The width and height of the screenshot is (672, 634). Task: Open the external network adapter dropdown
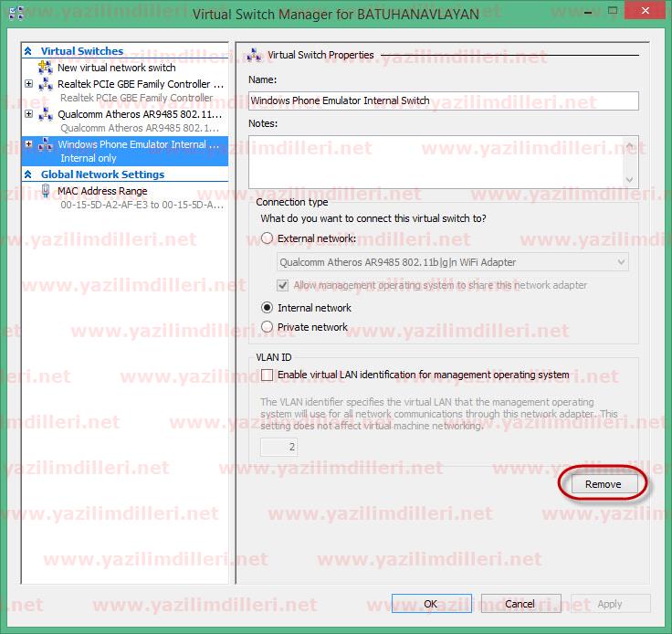tap(621, 262)
